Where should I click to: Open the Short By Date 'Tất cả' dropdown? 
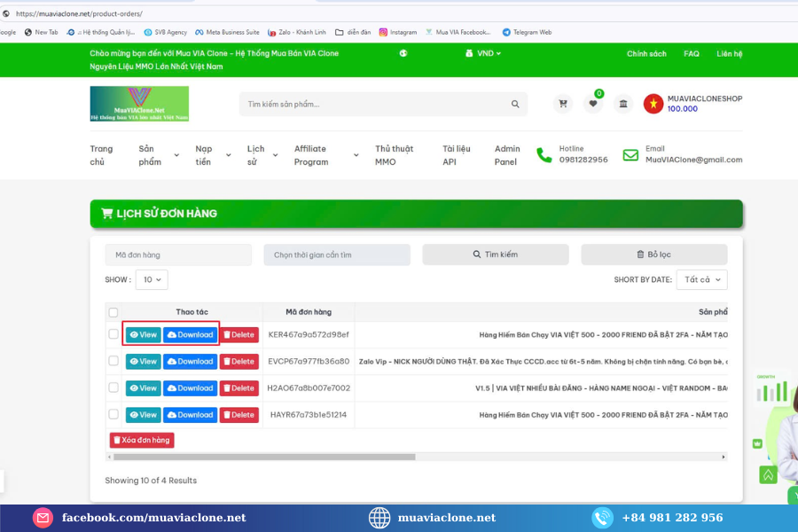pos(701,279)
